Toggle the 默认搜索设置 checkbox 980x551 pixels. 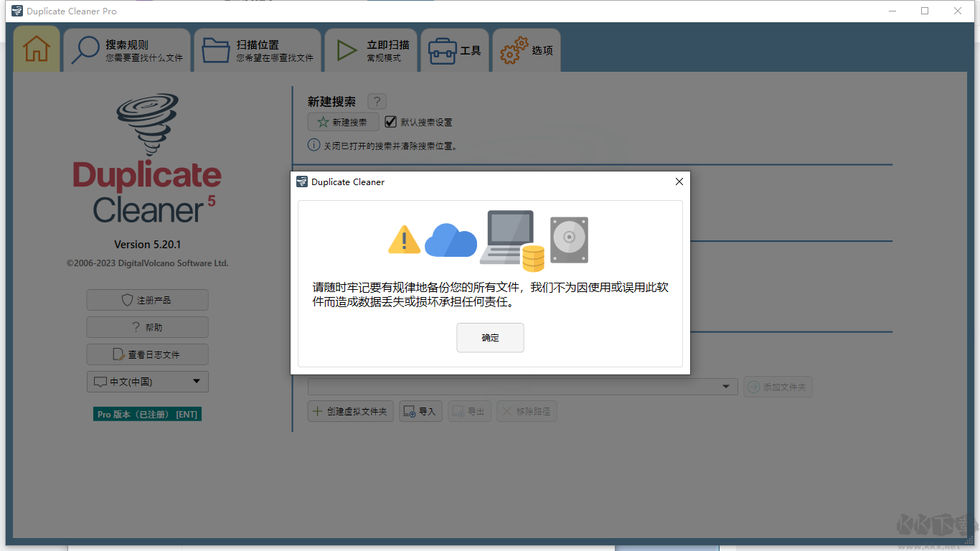coord(391,122)
